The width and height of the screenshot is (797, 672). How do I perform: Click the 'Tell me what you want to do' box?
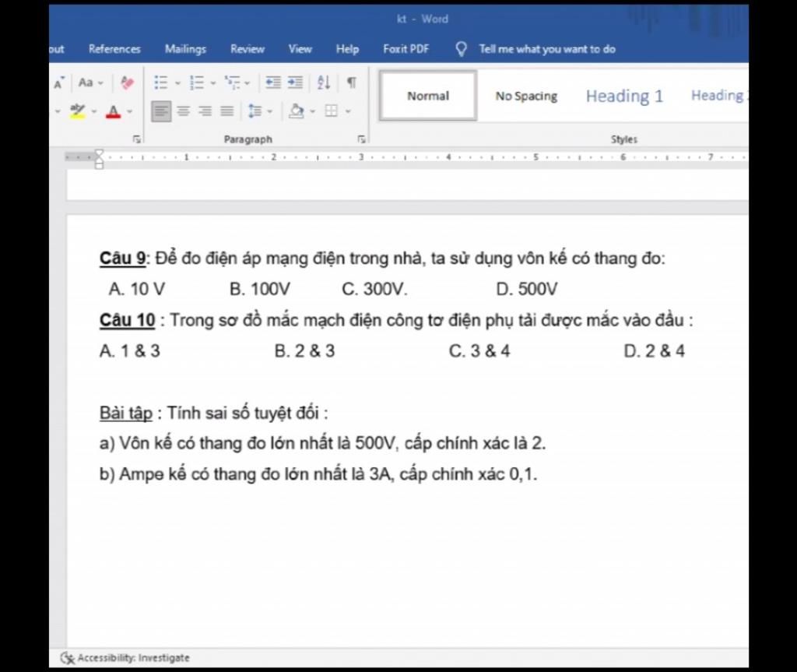point(547,49)
